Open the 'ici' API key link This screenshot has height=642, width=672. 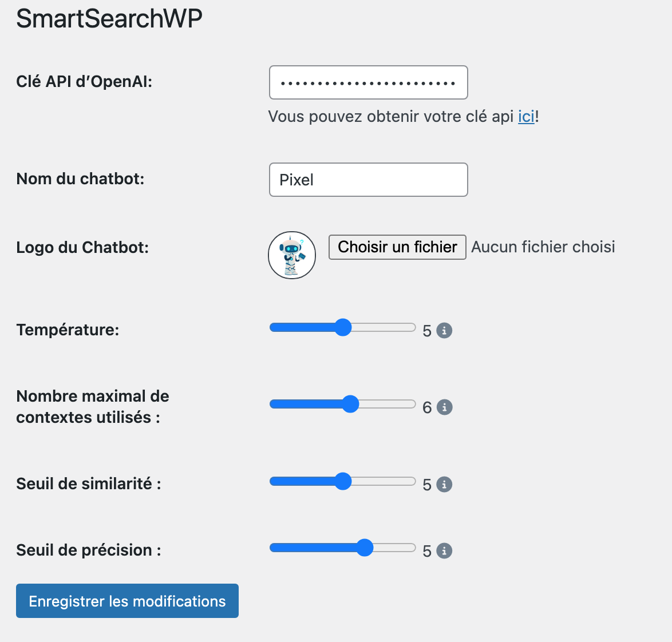526,117
